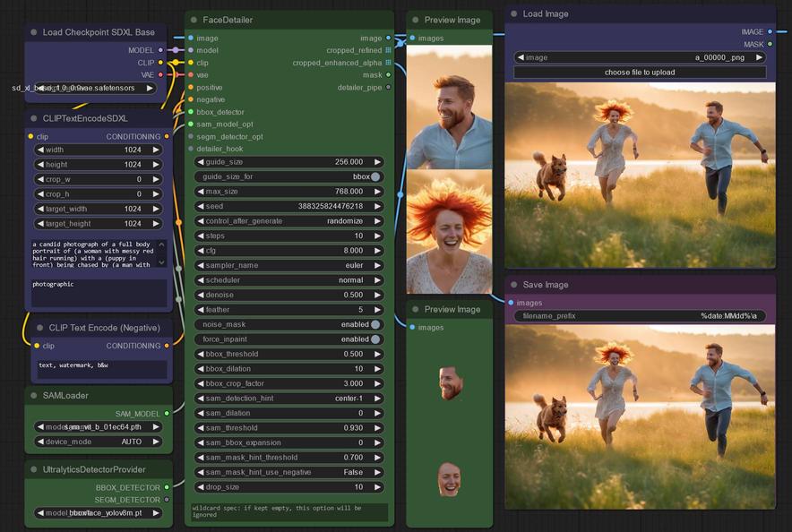Increase guide_size with its right arrow

click(377, 162)
